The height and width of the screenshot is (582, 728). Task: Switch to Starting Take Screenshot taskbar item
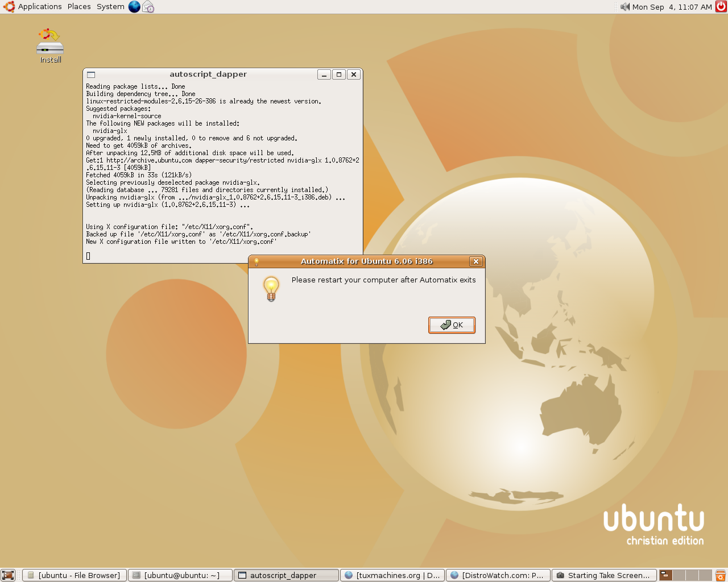(x=604, y=575)
